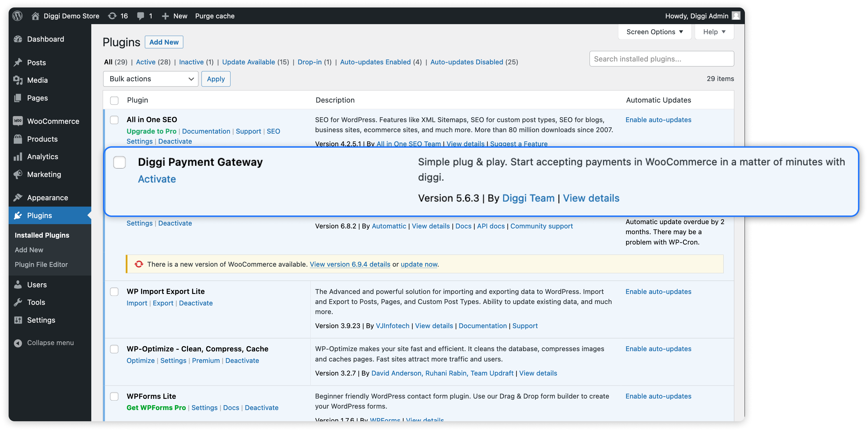The width and height of the screenshot is (868, 431).
Task: Click the Collapse menu arrow icon
Action: point(18,343)
